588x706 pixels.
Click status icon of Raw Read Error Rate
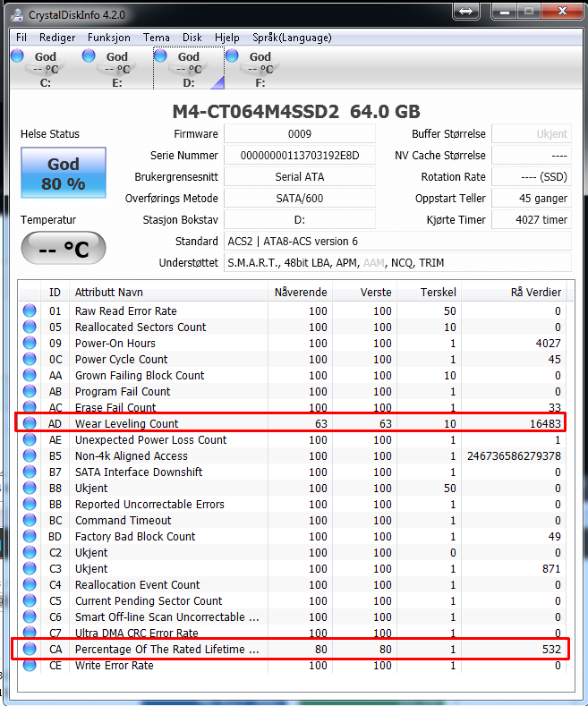click(x=30, y=310)
